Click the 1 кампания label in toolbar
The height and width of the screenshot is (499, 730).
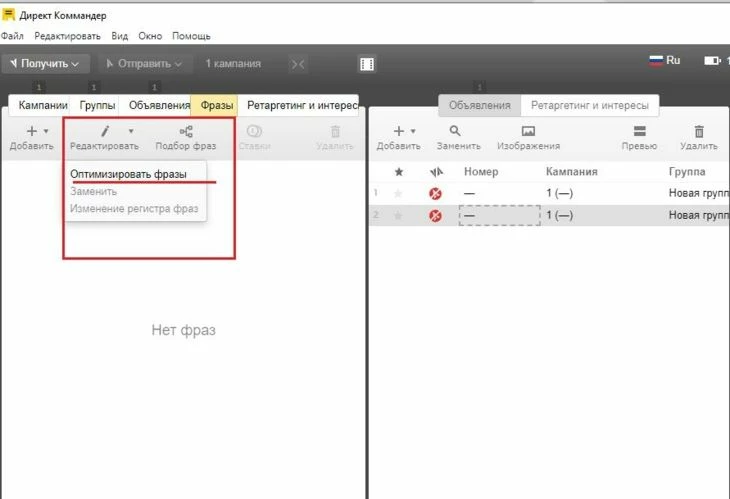point(233,64)
